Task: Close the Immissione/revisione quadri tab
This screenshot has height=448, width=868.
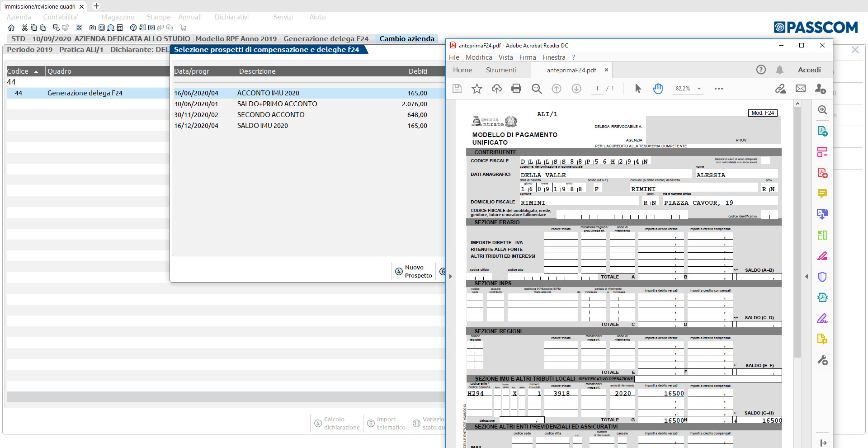Action: point(81,7)
